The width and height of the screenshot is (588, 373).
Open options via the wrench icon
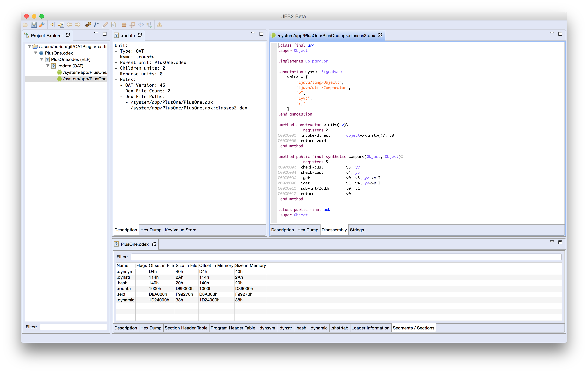click(42, 25)
